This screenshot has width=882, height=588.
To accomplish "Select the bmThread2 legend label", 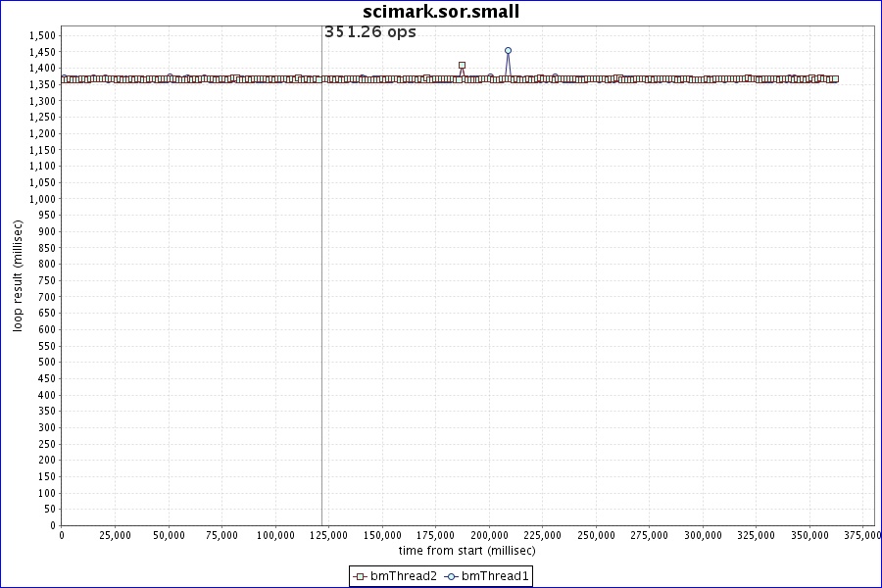I will click(x=403, y=576).
